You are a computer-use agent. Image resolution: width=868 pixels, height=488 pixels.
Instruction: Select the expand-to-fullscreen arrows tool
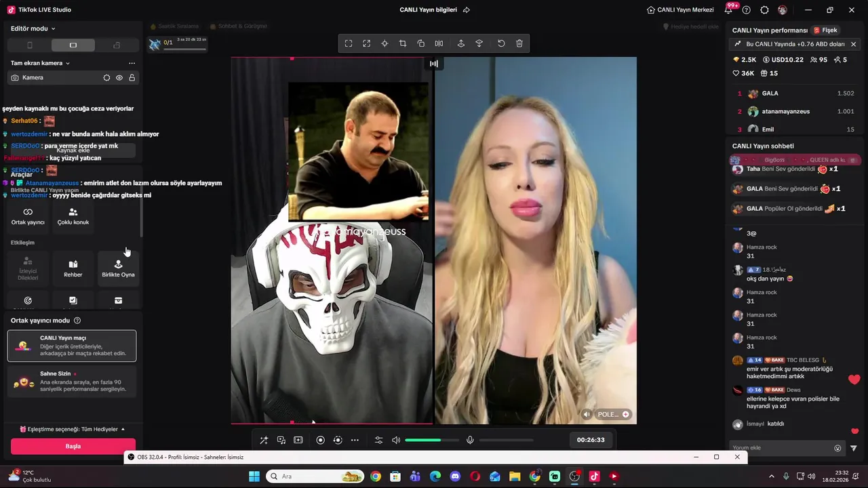[x=367, y=43]
